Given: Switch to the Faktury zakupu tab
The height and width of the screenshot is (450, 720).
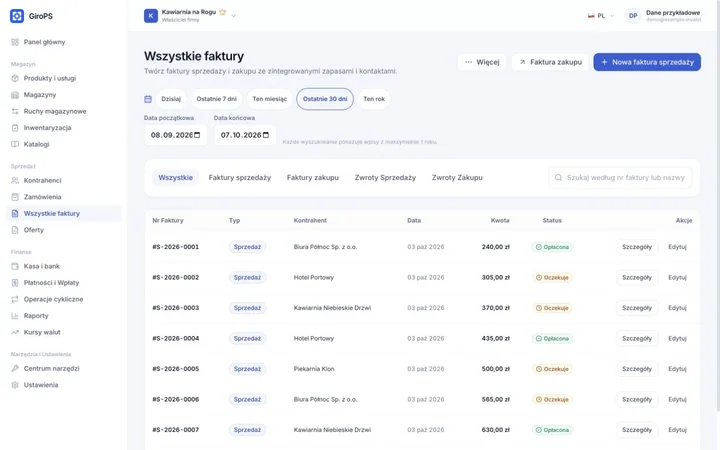Looking at the screenshot, I should pyautogui.click(x=313, y=178).
